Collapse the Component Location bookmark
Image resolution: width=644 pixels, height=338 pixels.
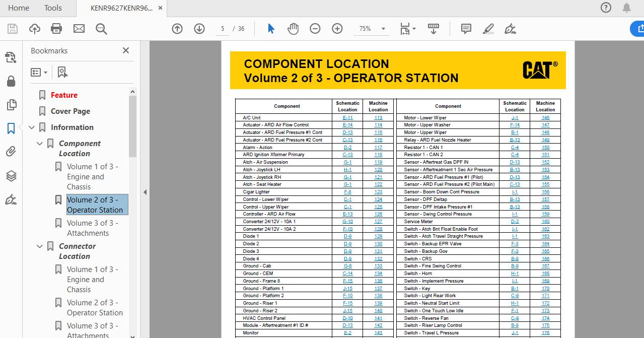pyautogui.click(x=40, y=144)
